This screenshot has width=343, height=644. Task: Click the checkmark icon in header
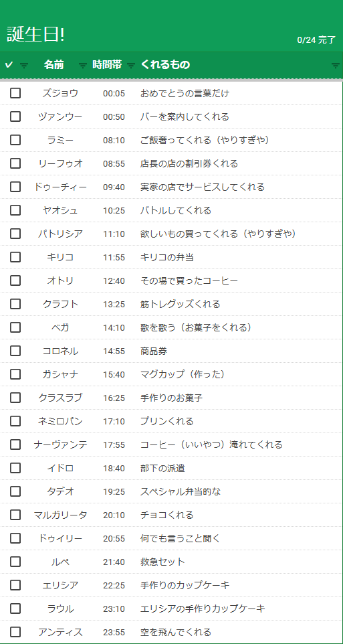[9, 65]
